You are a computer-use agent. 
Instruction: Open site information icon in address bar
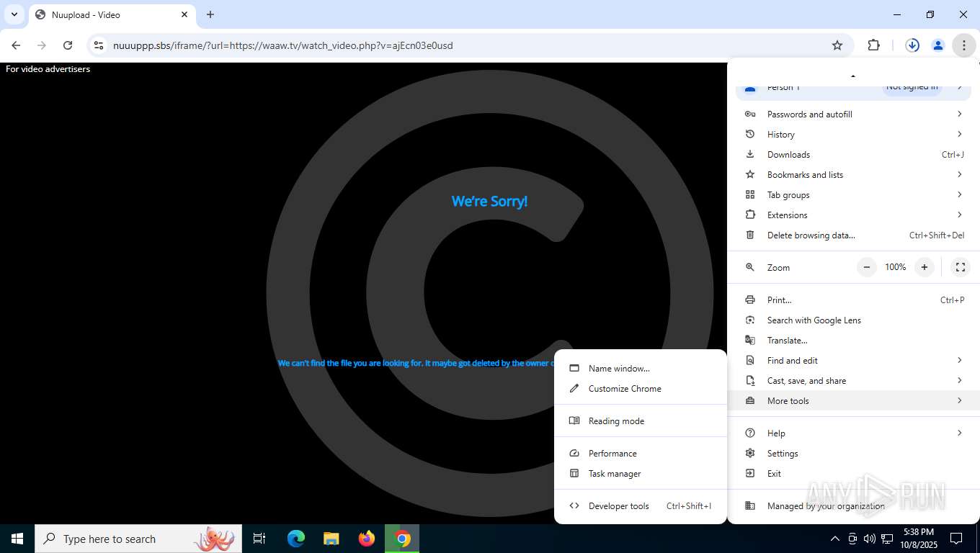[x=99, y=45]
